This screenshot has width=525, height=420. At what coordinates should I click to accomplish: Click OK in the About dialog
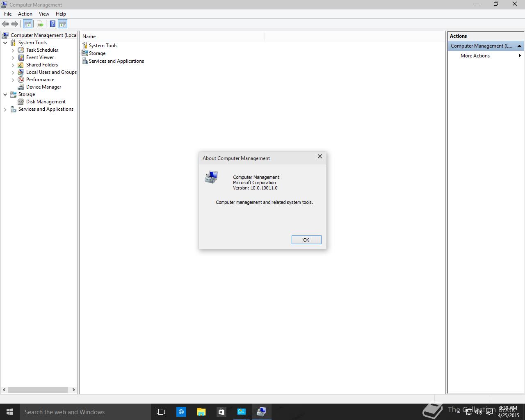click(x=306, y=240)
